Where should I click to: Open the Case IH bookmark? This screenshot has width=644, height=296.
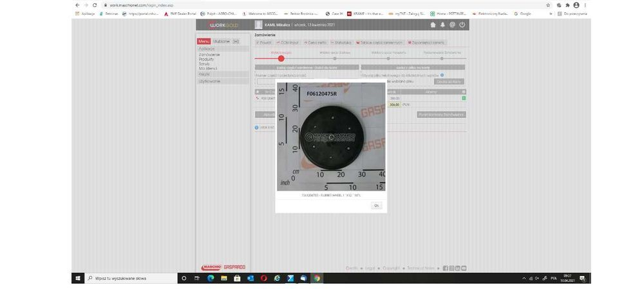click(x=334, y=14)
